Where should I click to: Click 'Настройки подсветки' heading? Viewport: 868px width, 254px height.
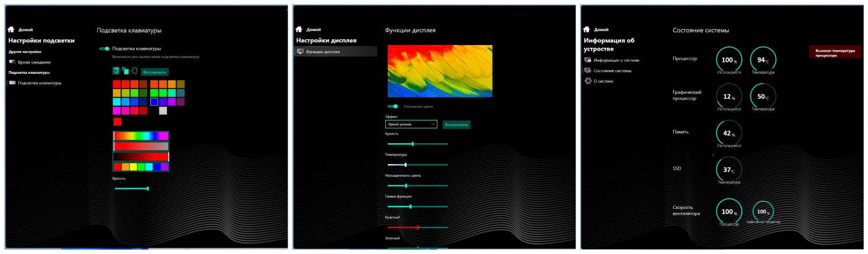pyautogui.click(x=41, y=41)
